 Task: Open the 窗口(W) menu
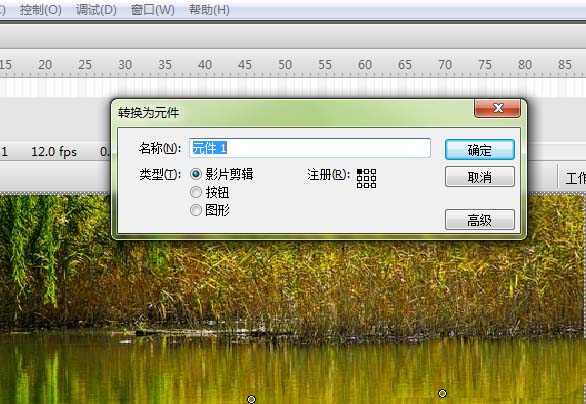[152, 10]
